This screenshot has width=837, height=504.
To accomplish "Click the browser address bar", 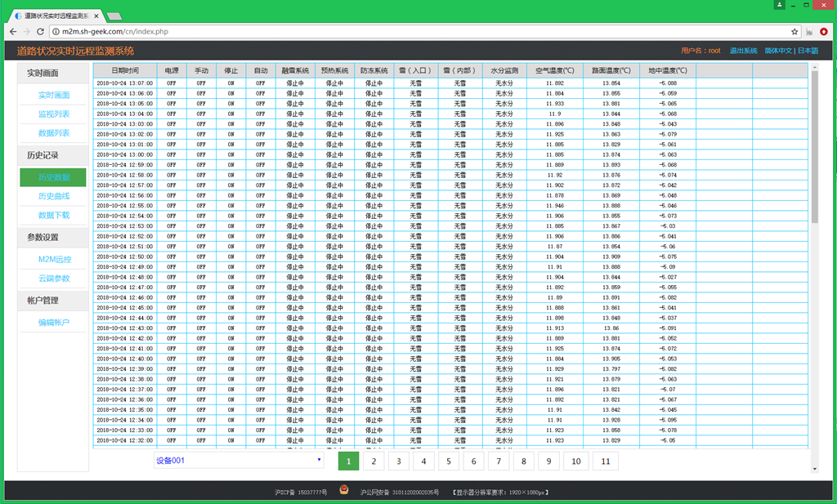I will pyautogui.click(x=409, y=32).
